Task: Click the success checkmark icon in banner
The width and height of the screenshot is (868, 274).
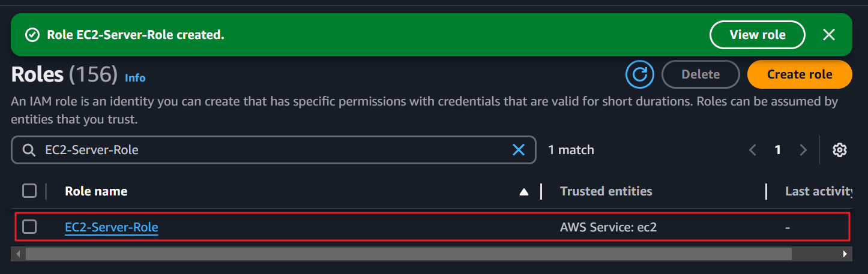Action: click(x=32, y=35)
